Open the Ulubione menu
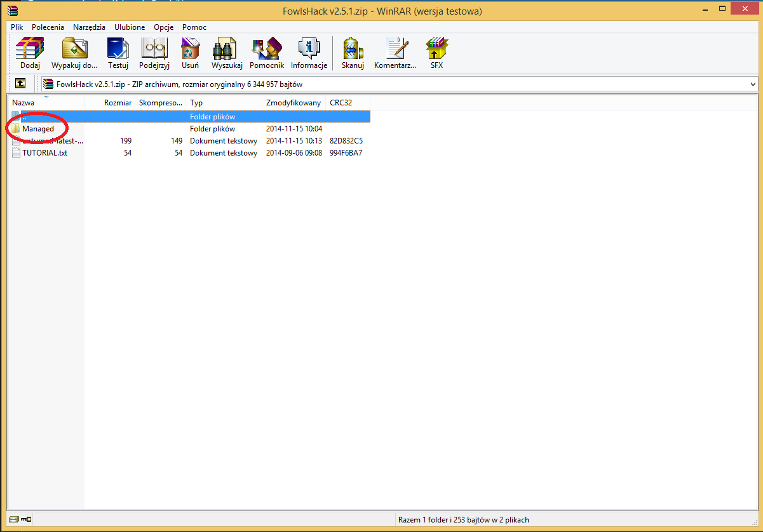 pos(130,27)
